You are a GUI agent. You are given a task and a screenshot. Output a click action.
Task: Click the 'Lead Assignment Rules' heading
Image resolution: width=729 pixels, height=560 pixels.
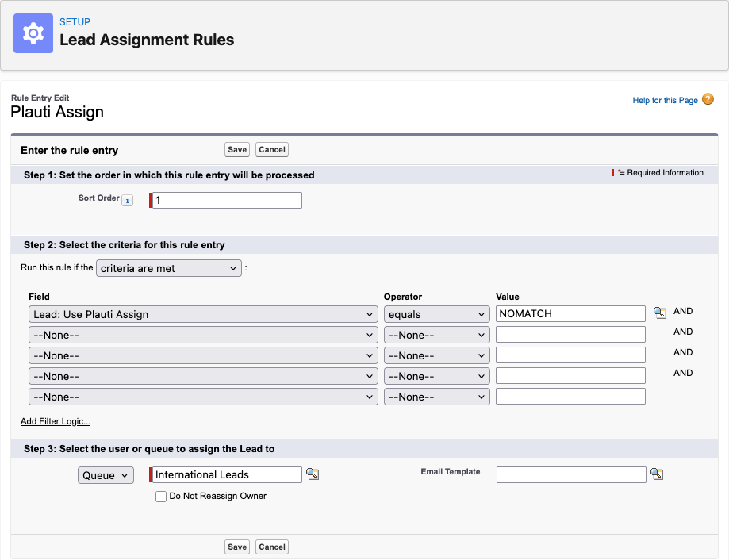pyautogui.click(x=147, y=40)
